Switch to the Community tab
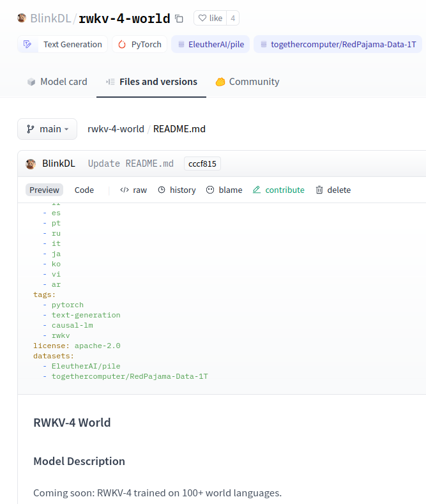The image size is (426, 504). (247, 82)
